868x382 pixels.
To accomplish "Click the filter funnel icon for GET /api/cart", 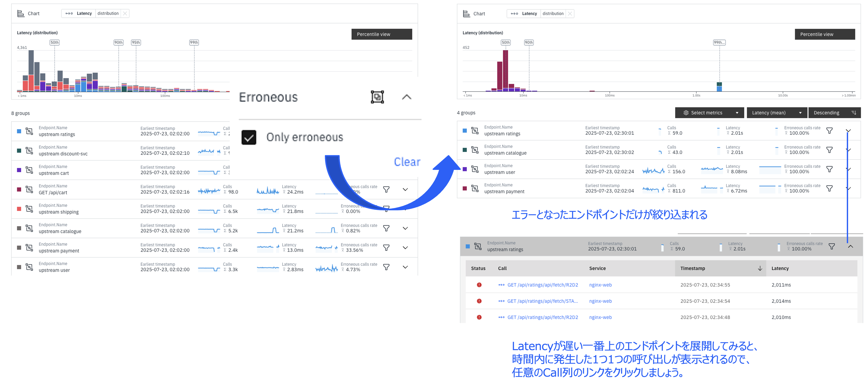I will click(386, 190).
